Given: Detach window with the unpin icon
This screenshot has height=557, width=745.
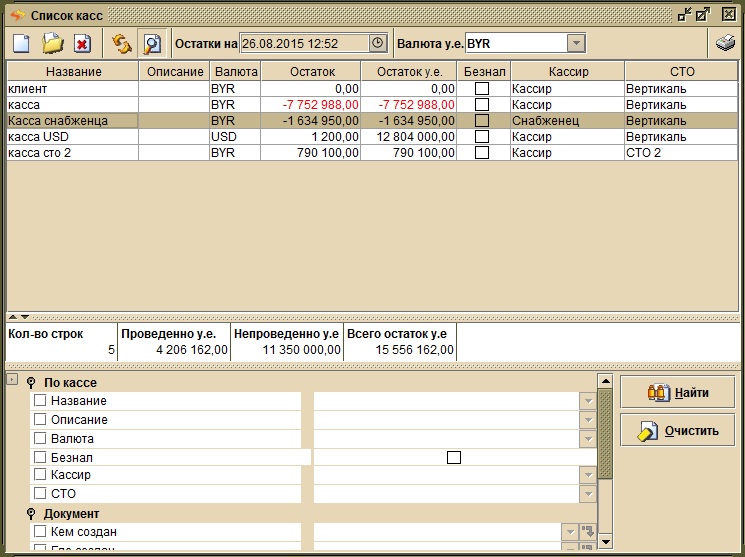Looking at the screenshot, I should (684, 15).
